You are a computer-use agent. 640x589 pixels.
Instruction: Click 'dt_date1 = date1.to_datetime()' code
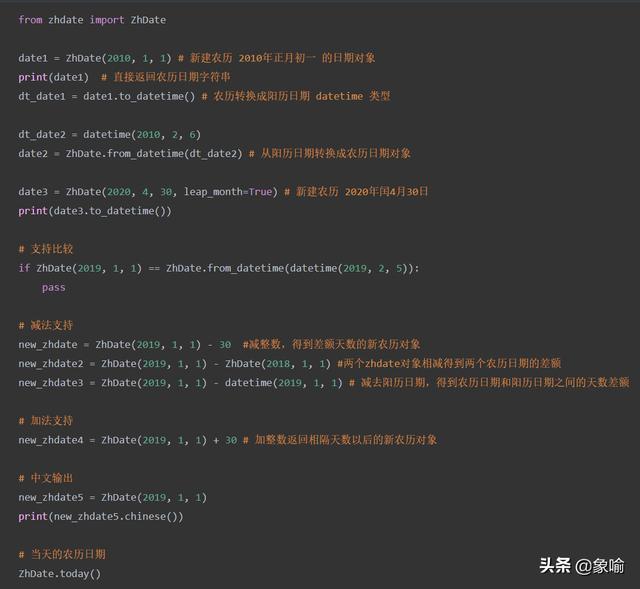[107, 96]
